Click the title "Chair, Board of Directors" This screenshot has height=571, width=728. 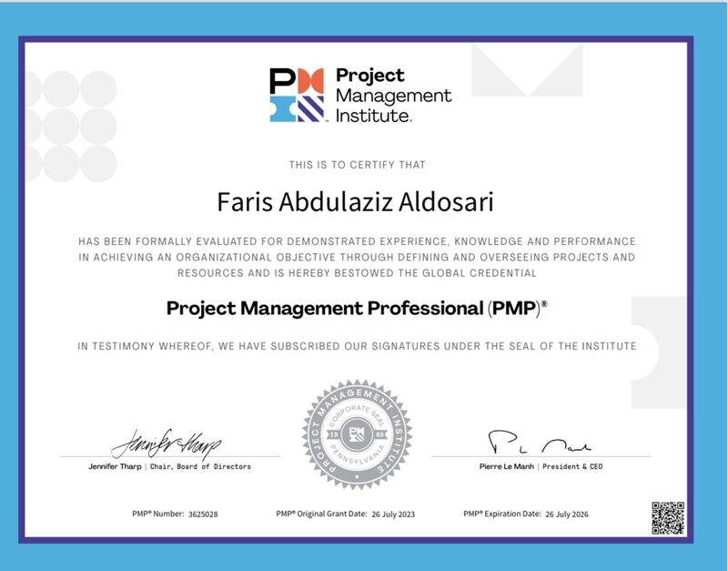point(200,466)
